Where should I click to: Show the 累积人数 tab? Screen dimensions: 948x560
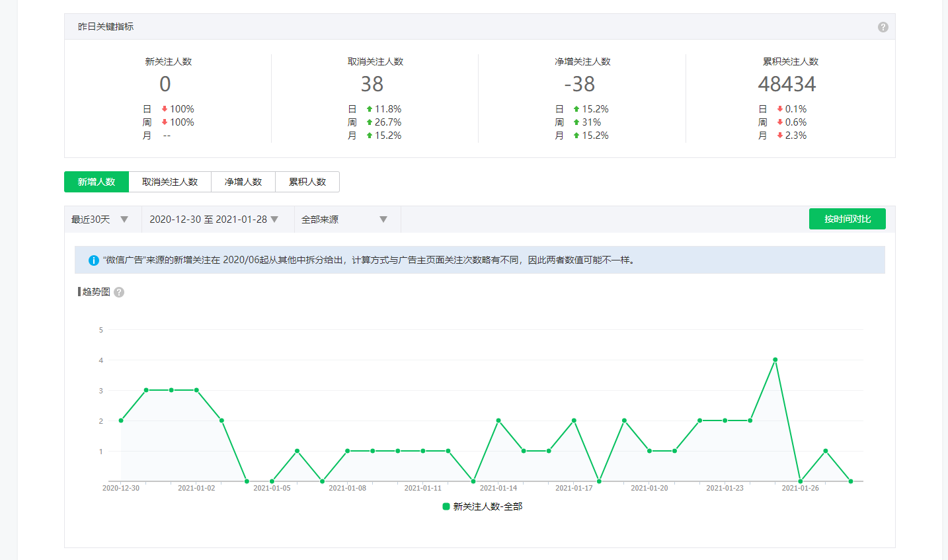pyautogui.click(x=307, y=182)
